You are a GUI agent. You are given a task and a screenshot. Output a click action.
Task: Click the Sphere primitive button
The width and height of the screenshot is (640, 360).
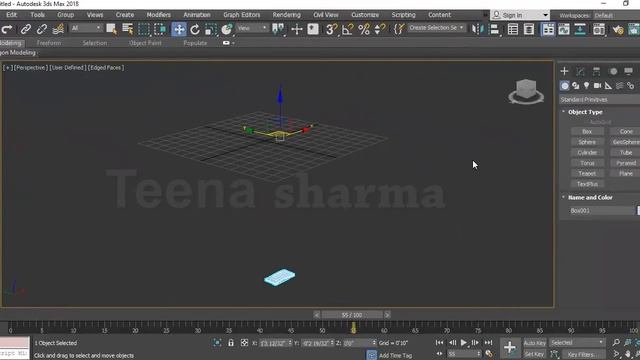tap(587, 142)
